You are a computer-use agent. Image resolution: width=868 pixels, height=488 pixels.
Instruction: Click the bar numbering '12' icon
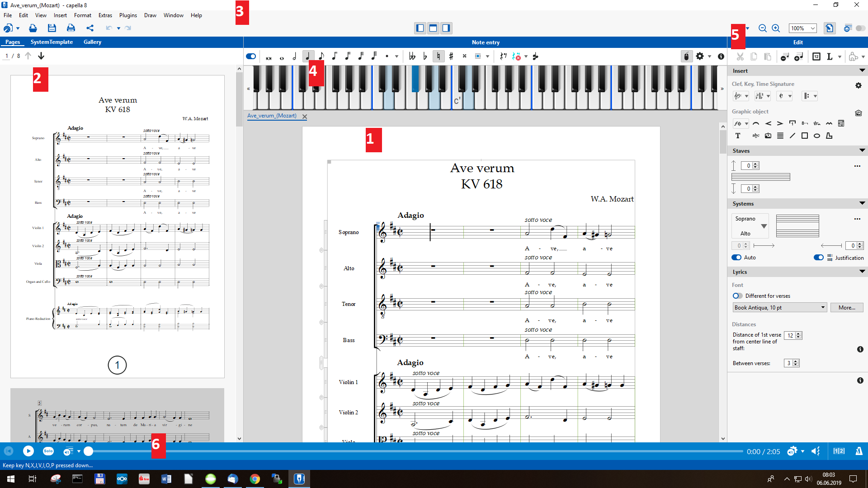pos(816,56)
